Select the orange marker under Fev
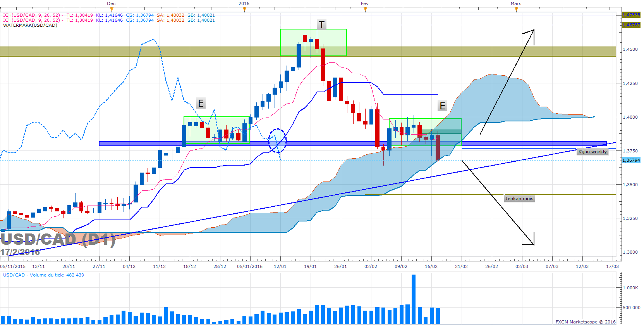 point(365,9)
